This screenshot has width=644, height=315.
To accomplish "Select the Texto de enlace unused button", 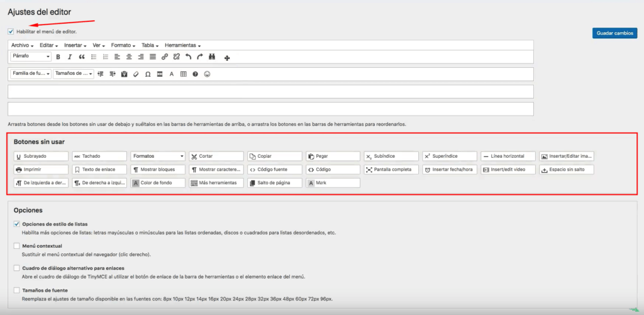I will tap(99, 169).
